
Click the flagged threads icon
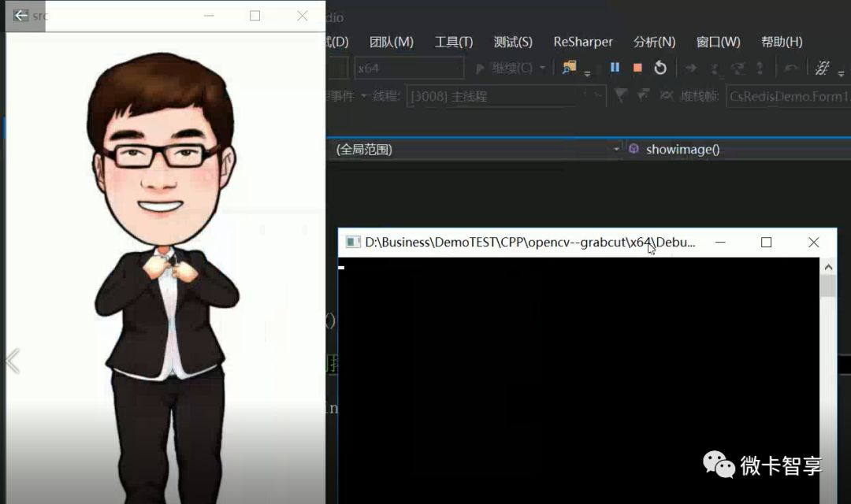643,95
